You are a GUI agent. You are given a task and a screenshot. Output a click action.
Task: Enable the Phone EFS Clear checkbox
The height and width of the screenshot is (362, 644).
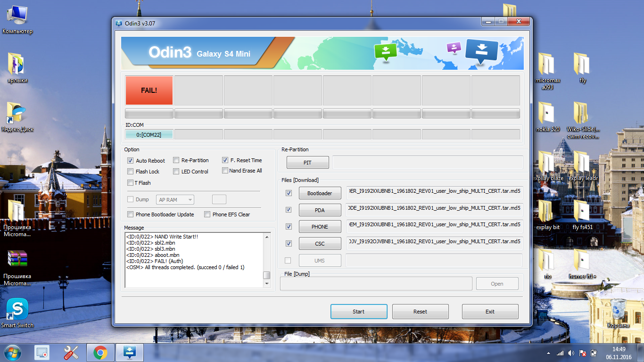pos(207,214)
